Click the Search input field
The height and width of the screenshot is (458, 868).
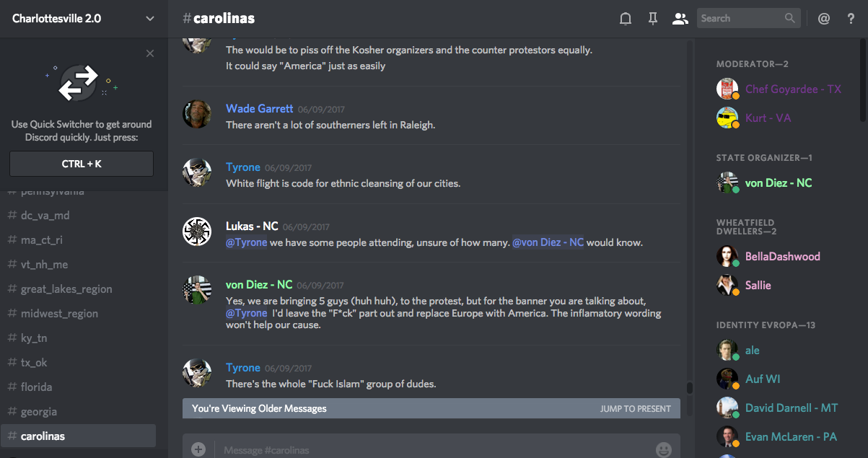tap(740, 18)
